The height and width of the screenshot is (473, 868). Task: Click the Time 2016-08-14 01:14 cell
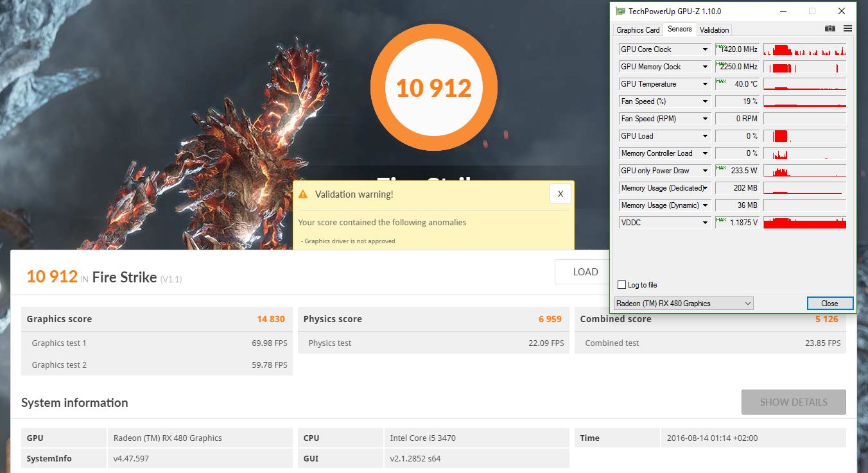point(752,438)
